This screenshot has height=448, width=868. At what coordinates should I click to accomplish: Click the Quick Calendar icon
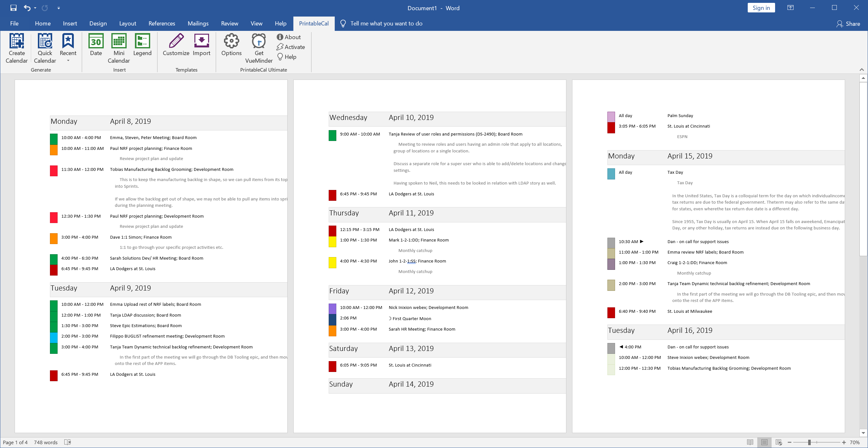click(x=45, y=41)
